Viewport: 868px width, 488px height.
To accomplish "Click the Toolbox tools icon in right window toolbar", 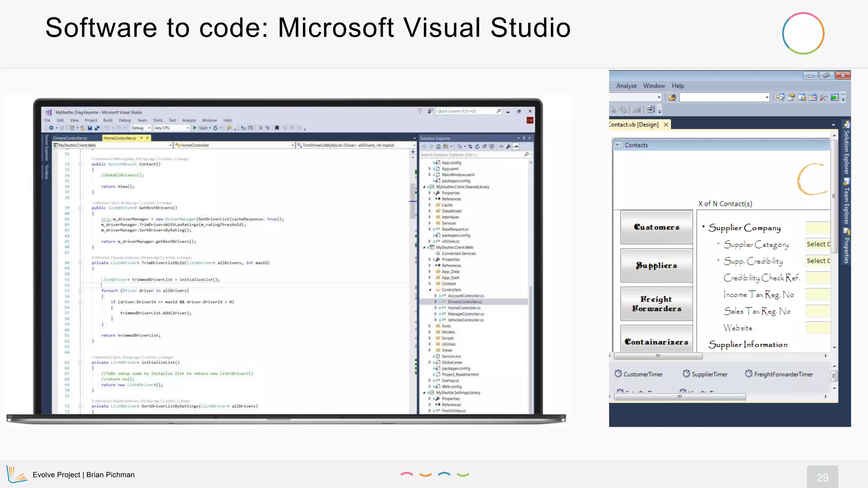I will (823, 97).
